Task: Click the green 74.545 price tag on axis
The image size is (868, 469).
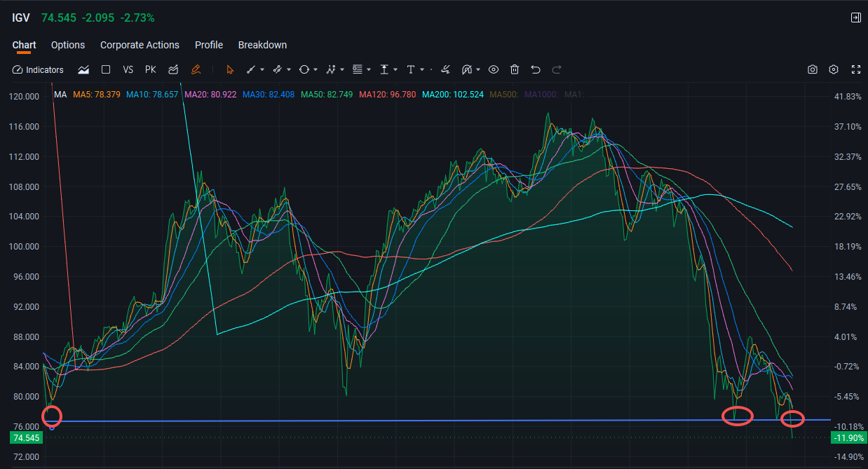Action: 26,437
